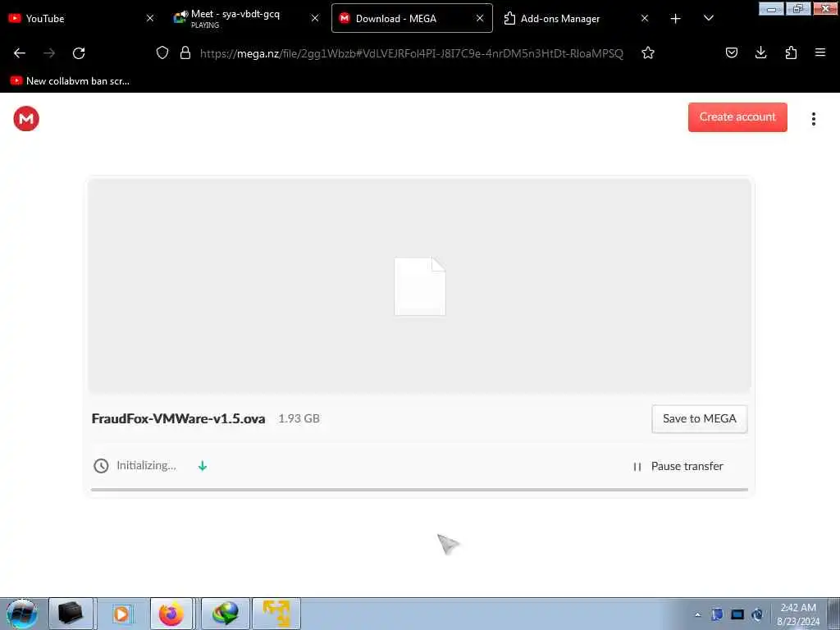Save page to Pocket icon
Image resolution: width=840 pixels, height=630 pixels.
tap(732, 52)
